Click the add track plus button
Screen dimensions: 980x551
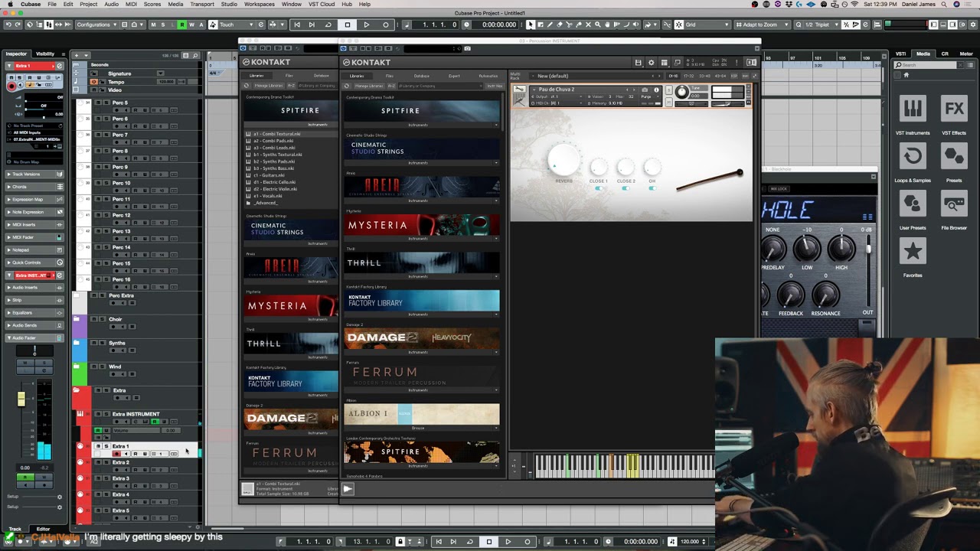click(77, 56)
